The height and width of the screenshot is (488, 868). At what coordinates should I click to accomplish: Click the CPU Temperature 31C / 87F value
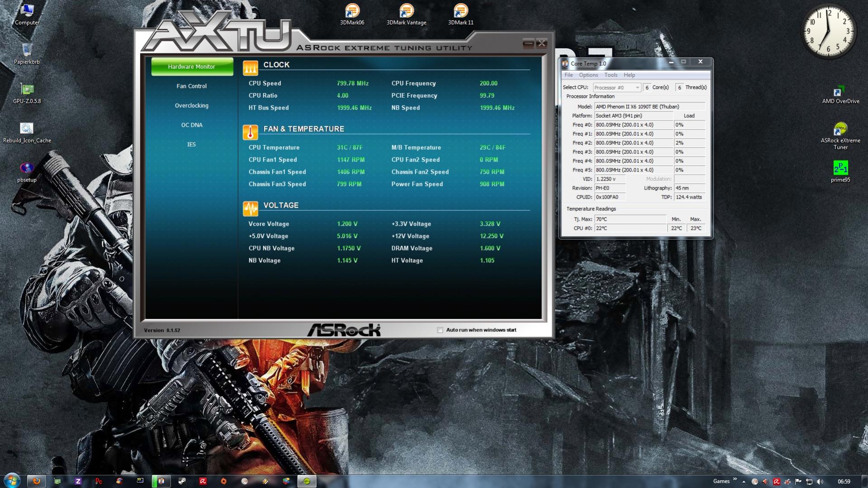coord(350,147)
